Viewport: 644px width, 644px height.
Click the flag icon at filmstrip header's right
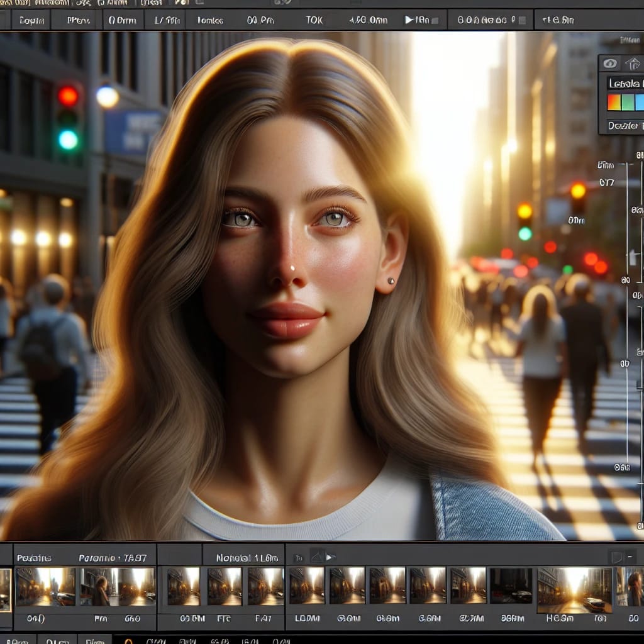(616, 557)
